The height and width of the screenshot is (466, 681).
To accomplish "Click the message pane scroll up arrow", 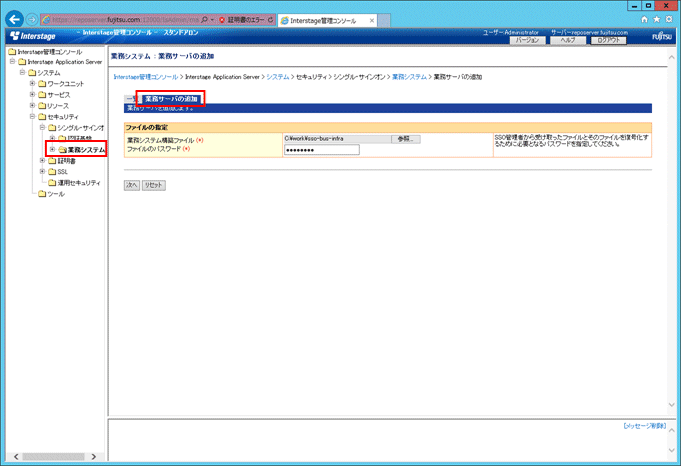I will tap(671, 430).
